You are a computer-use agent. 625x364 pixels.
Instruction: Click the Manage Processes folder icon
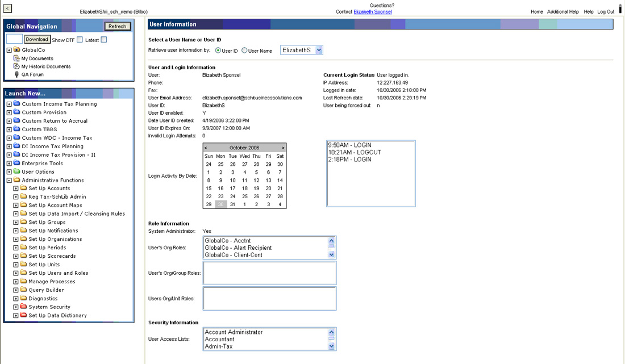23,281
